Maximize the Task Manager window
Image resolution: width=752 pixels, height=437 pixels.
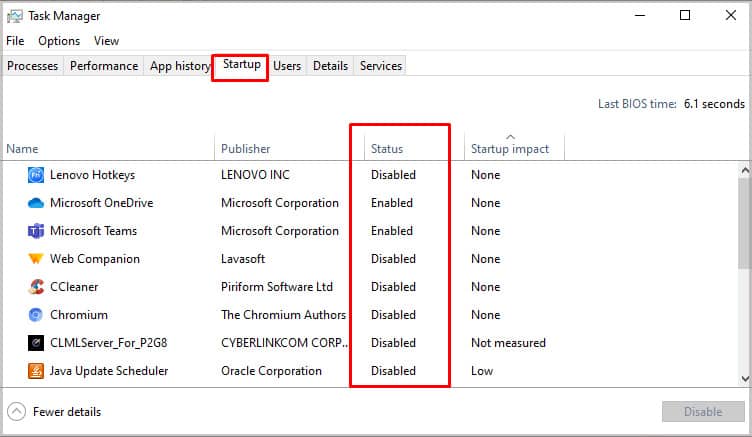click(x=685, y=15)
